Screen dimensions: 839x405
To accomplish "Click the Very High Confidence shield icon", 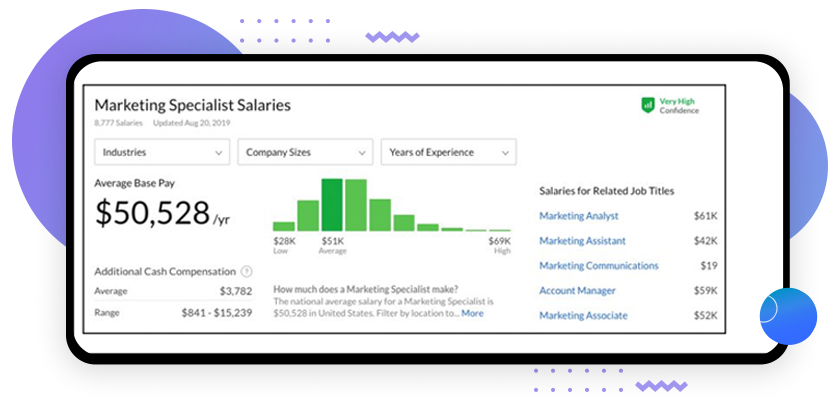I will pos(647,104).
